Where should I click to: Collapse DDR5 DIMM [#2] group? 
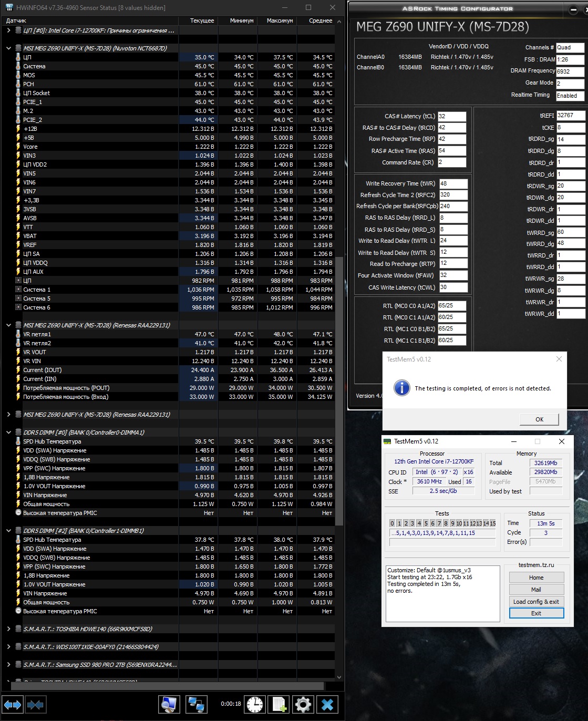pyautogui.click(x=8, y=531)
